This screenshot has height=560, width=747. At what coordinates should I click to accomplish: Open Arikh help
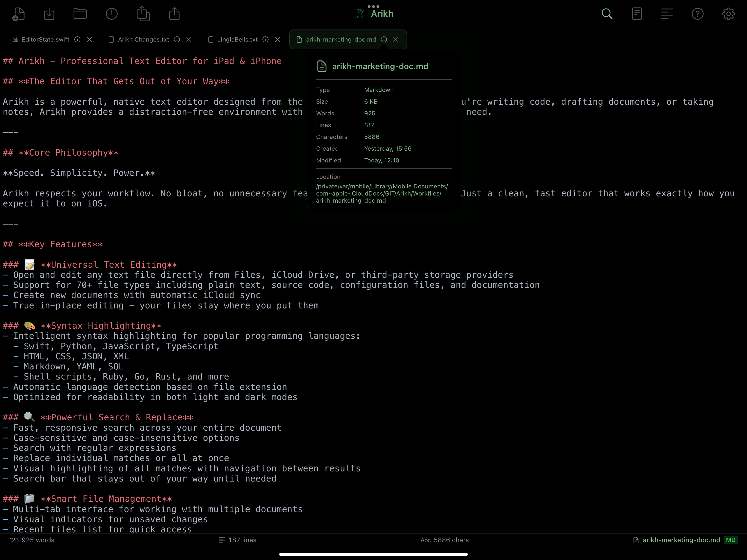click(698, 13)
